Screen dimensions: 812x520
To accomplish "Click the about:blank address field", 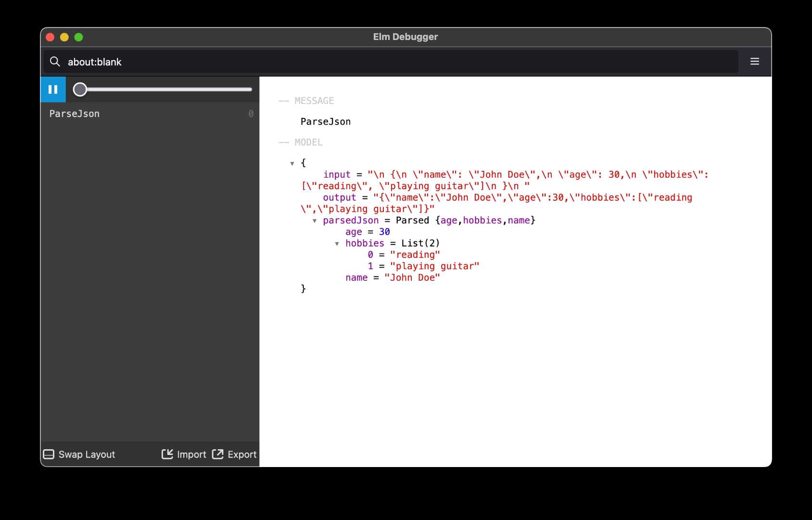I will pos(391,62).
